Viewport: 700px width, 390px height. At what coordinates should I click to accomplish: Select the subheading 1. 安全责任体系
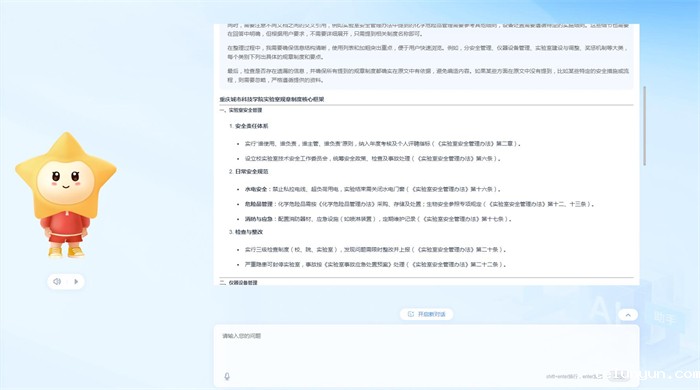[x=249, y=126]
